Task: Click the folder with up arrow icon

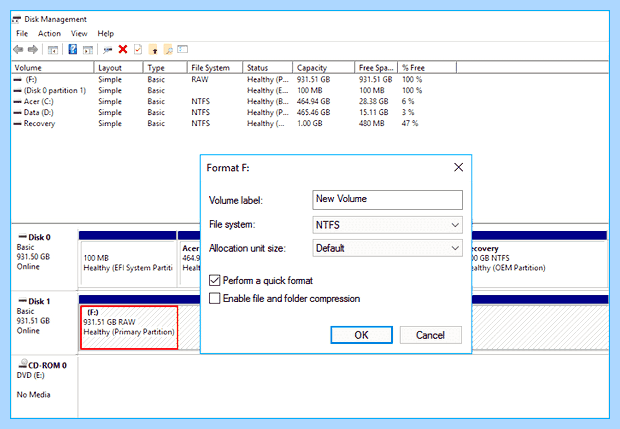Action: [153, 50]
